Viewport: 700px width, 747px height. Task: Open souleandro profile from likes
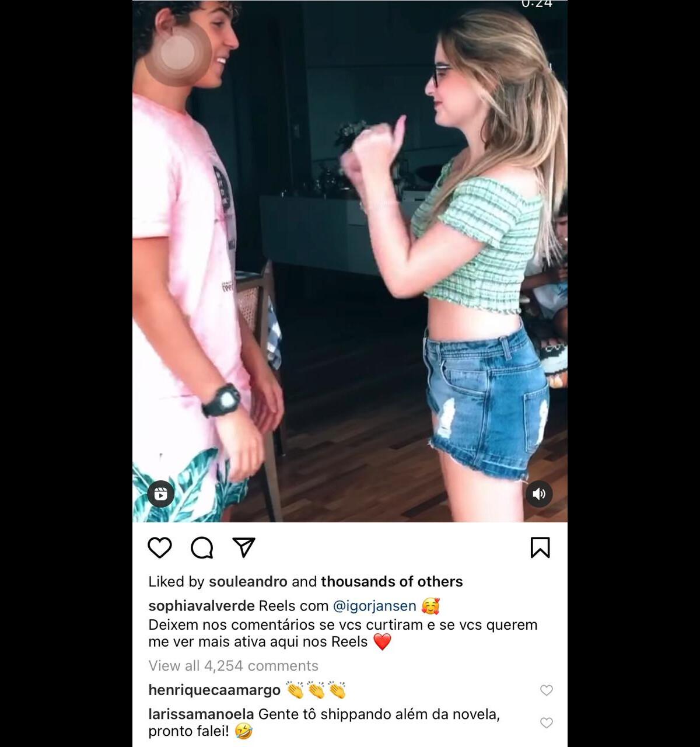pos(248,581)
